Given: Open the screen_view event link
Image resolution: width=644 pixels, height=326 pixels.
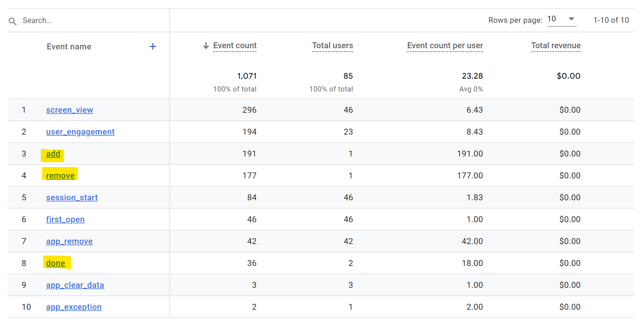Looking at the screenshot, I should [x=70, y=110].
